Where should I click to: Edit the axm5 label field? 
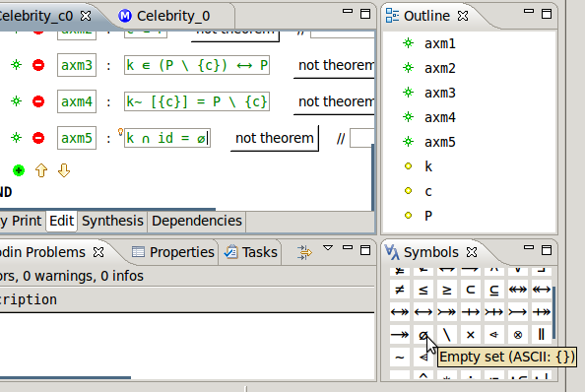point(77,138)
